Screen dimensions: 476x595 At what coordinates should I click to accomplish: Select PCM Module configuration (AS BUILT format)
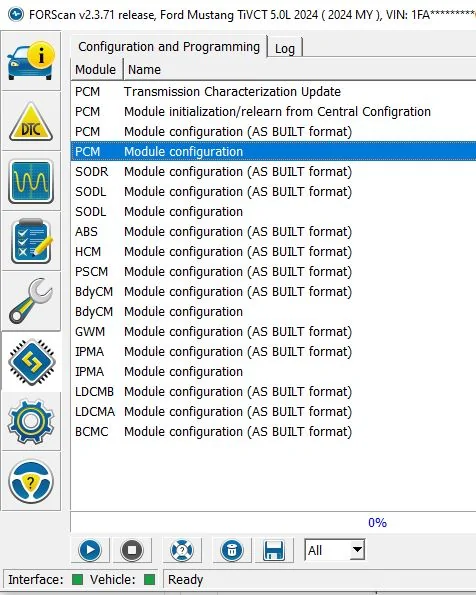point(273,132)
